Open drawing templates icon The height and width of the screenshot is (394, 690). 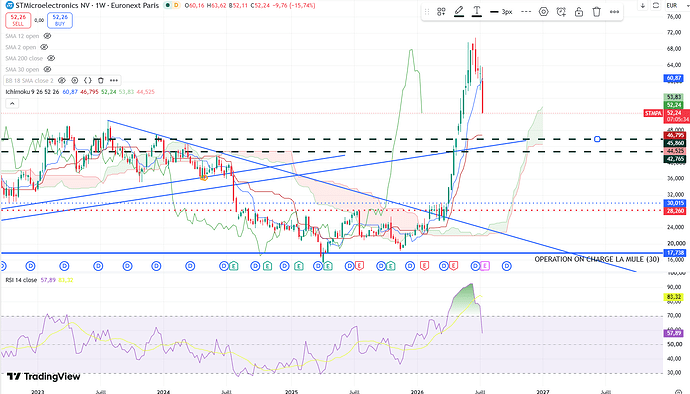tap(441, 12)
